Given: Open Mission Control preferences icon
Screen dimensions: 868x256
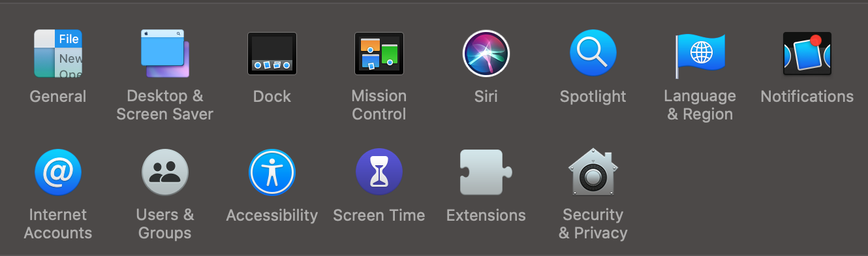Looking at the screenshot, I should pyautogui.click(x=379, y=54).
